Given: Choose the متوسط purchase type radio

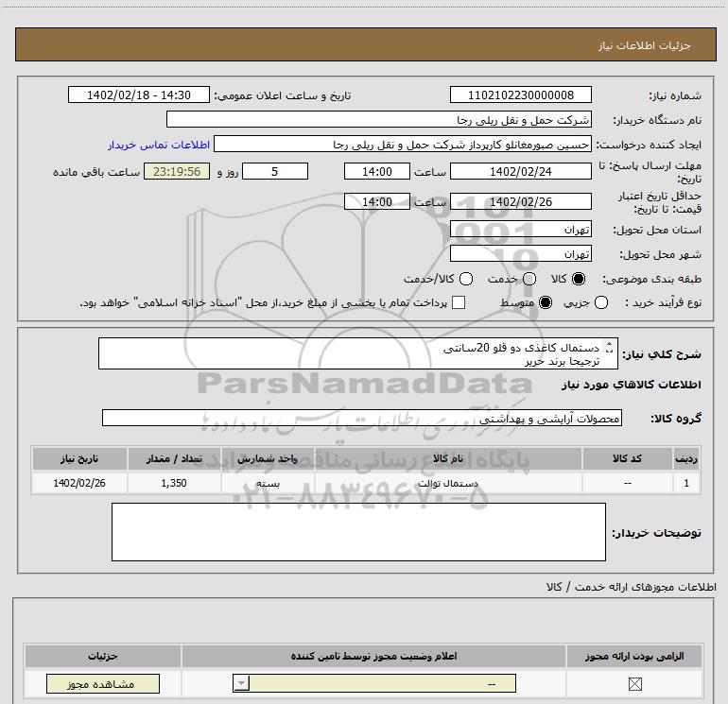Looking at the screenshot, I should (x=546, y=302).
